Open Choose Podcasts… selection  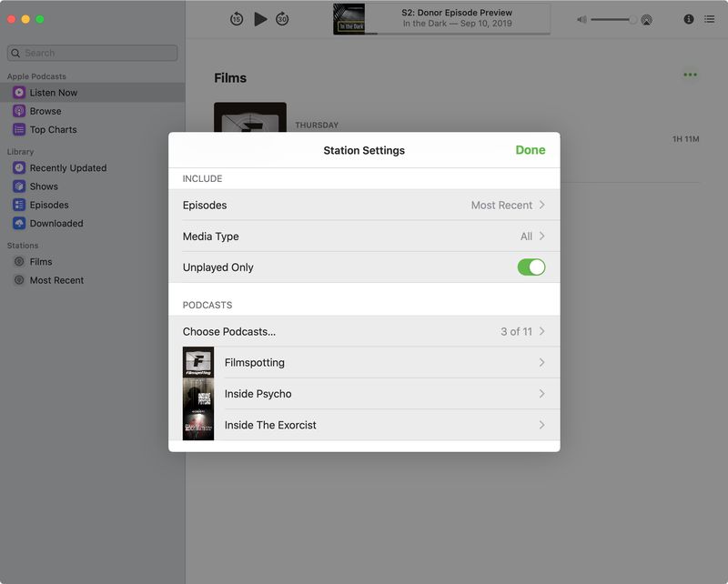pos(364,331)
